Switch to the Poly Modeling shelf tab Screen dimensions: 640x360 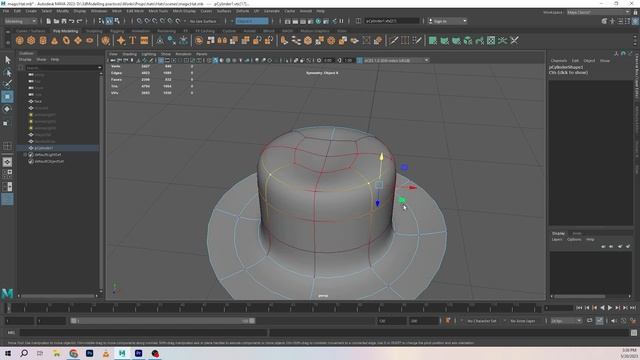point(65,31)
